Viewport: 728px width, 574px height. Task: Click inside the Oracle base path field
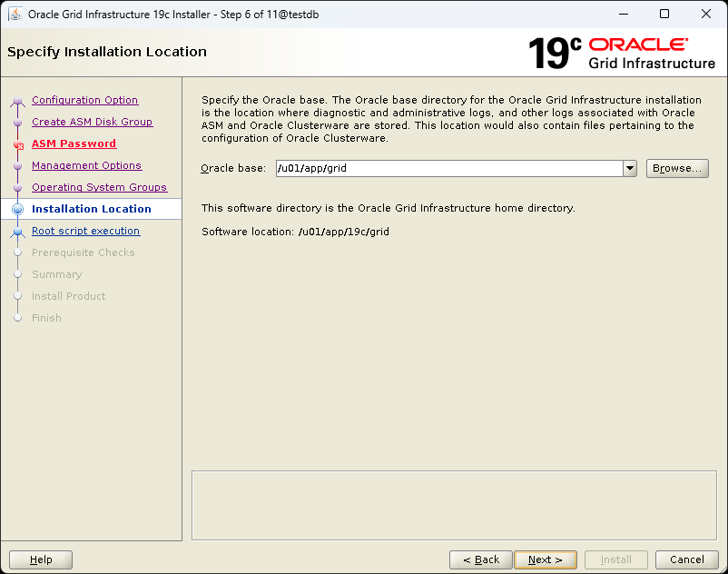[x=449, y=168]
